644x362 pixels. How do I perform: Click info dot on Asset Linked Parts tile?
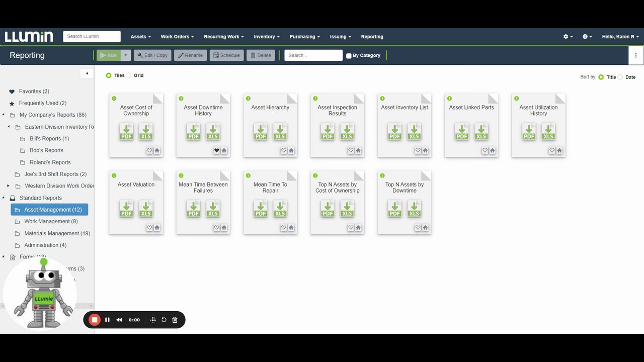(449, 99)
